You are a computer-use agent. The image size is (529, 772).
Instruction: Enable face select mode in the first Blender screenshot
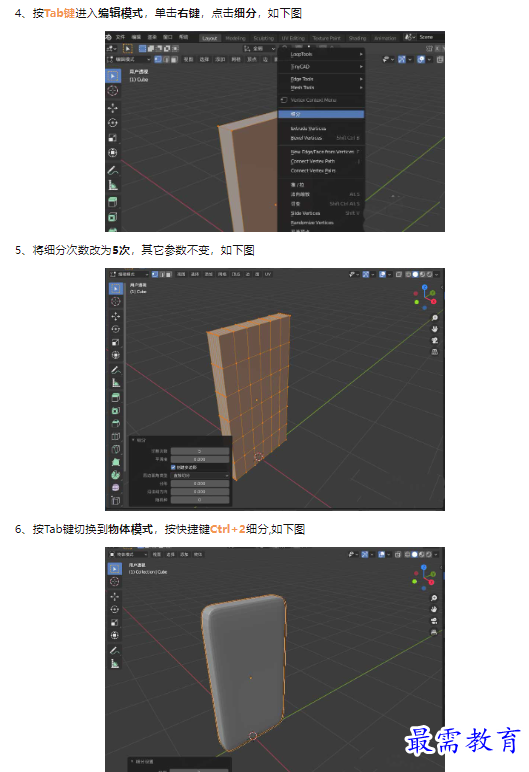tap(174, 59)
